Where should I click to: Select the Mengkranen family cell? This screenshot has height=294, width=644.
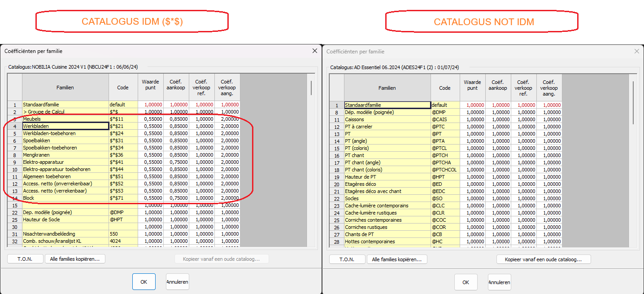65,155
